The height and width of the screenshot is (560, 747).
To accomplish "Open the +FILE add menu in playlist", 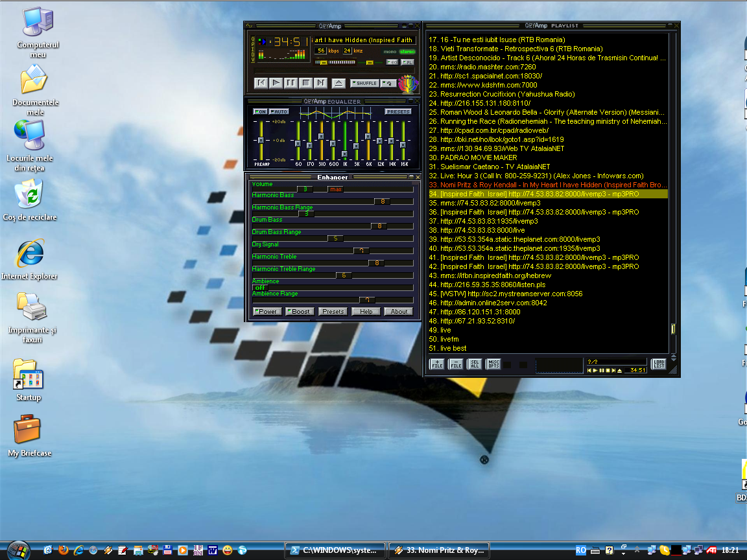I will 437,364.
